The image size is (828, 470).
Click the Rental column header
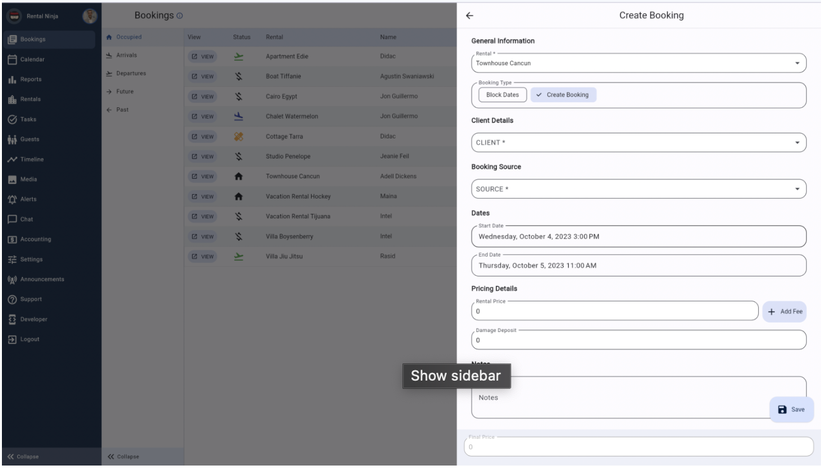coord(275,37)
